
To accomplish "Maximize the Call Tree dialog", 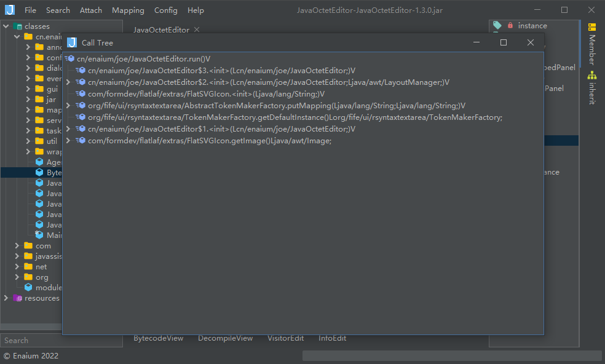I will (x=504, y=42).
